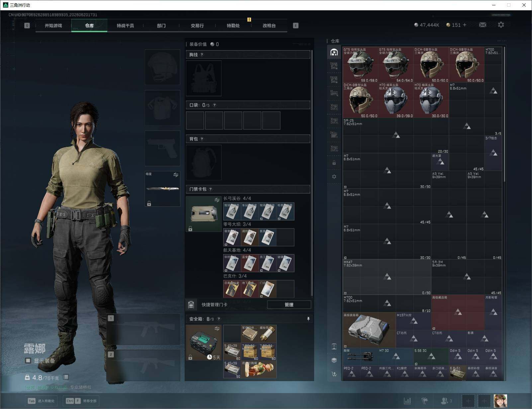
Task: Click swap arrows on the keycard case
Action: (x=217, y=200)
